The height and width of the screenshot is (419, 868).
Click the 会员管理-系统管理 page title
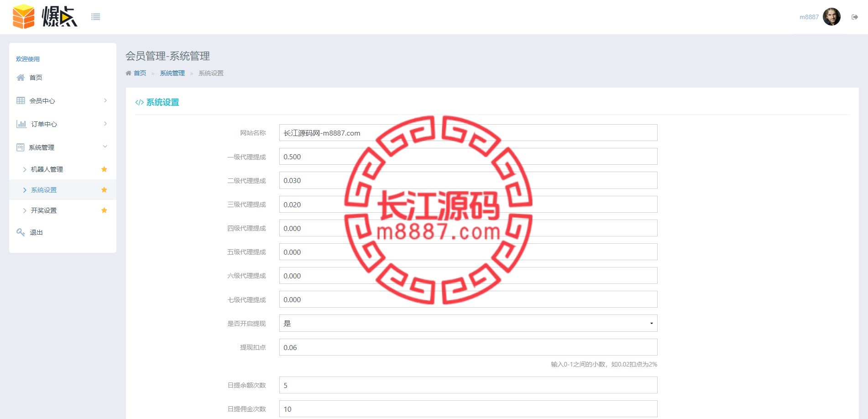[x=167, y=56]
